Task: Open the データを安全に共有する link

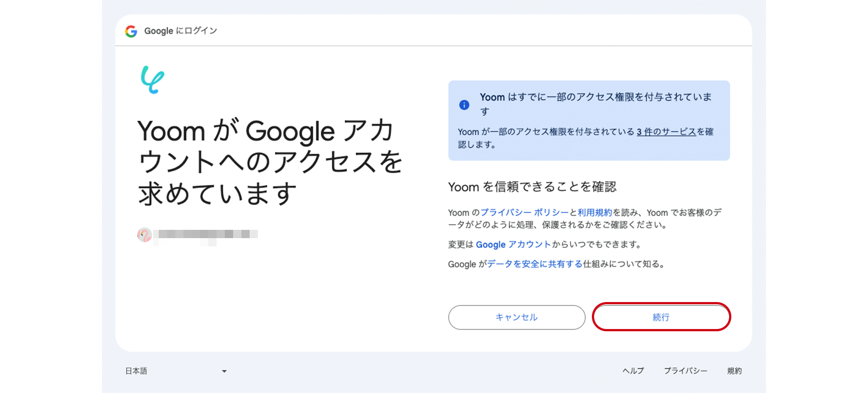Action: [x=535, y=264]
